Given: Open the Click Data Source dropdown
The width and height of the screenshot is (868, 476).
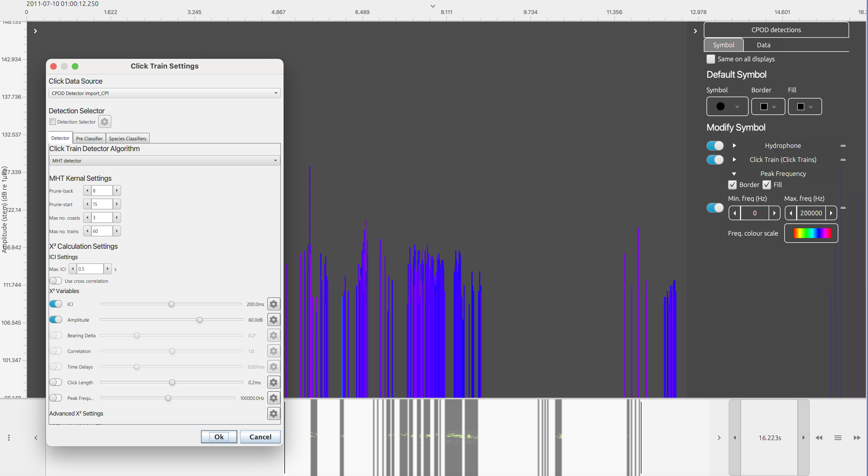Looking at the screenshot, I should pyautogui.click(x=164, y=93).
